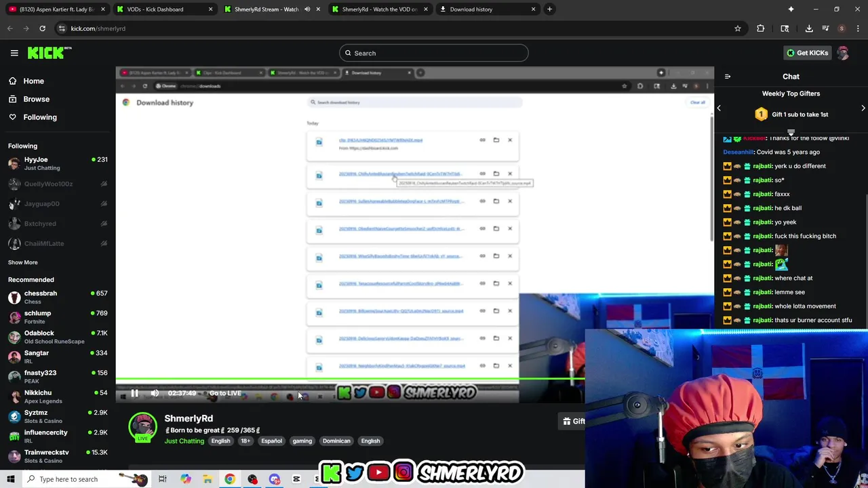Viewport: 868px width, 488px height.
Task: Seek on the green video progress bar
Action: 350,380
